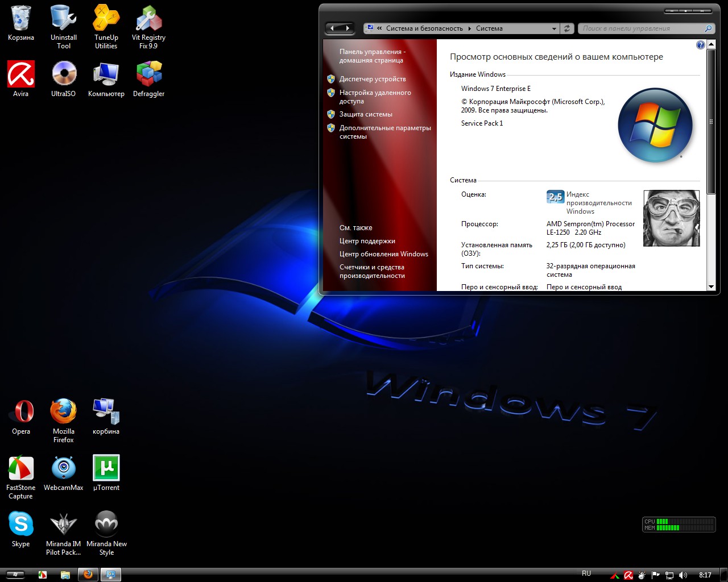Open the help question mark icon
Image resolution: width=728 pixels, height=582 pixels.
click(x=701, y=45)
